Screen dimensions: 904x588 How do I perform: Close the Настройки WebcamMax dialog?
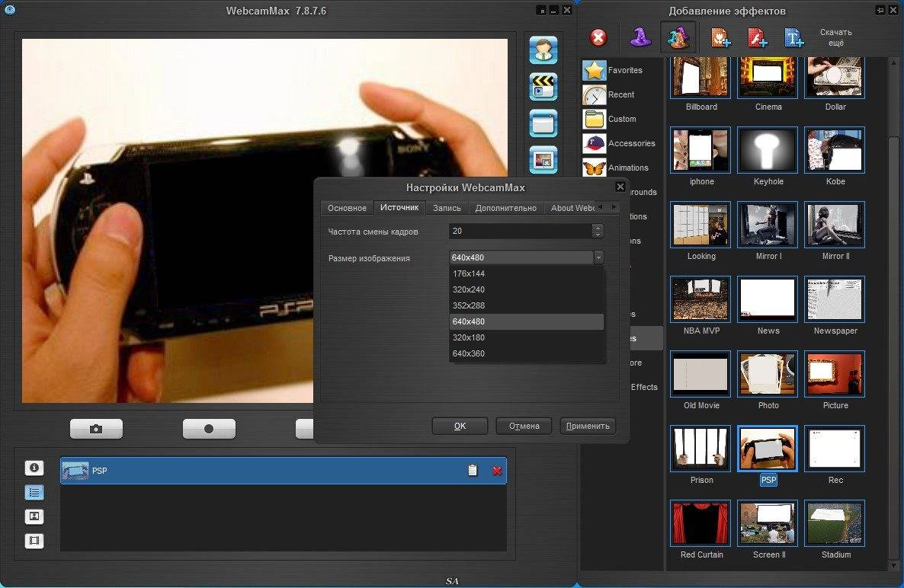(x=620, y=187)
